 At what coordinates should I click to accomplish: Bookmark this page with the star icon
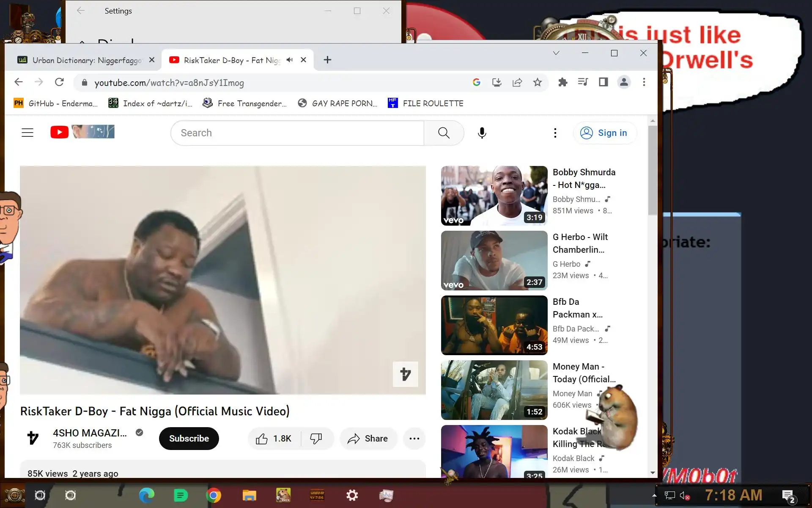[x=537, y=83]
